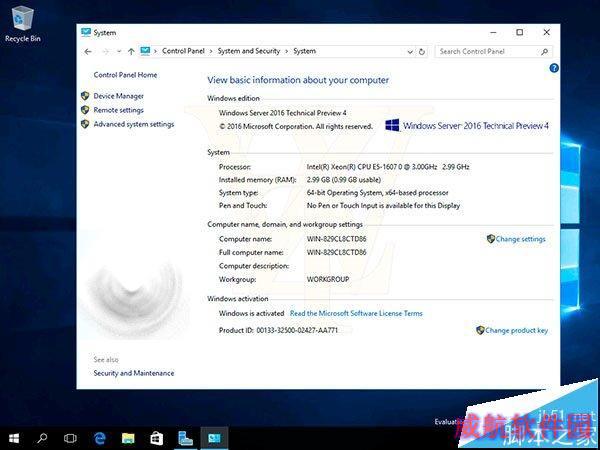Click the processor value Intel(R) Xeon(R) text
Screen dimensions: 600x450
pos(388,167)
